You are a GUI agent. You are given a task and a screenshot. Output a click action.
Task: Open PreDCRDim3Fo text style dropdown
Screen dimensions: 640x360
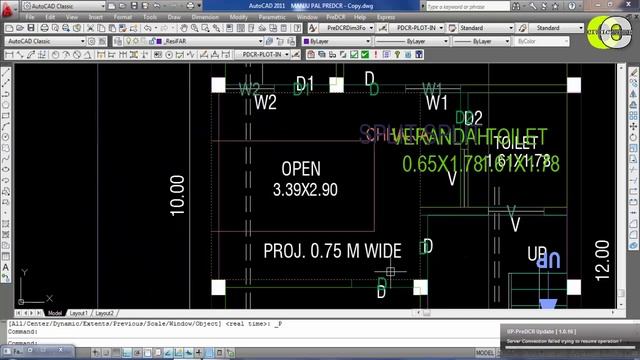click(347, 28)
